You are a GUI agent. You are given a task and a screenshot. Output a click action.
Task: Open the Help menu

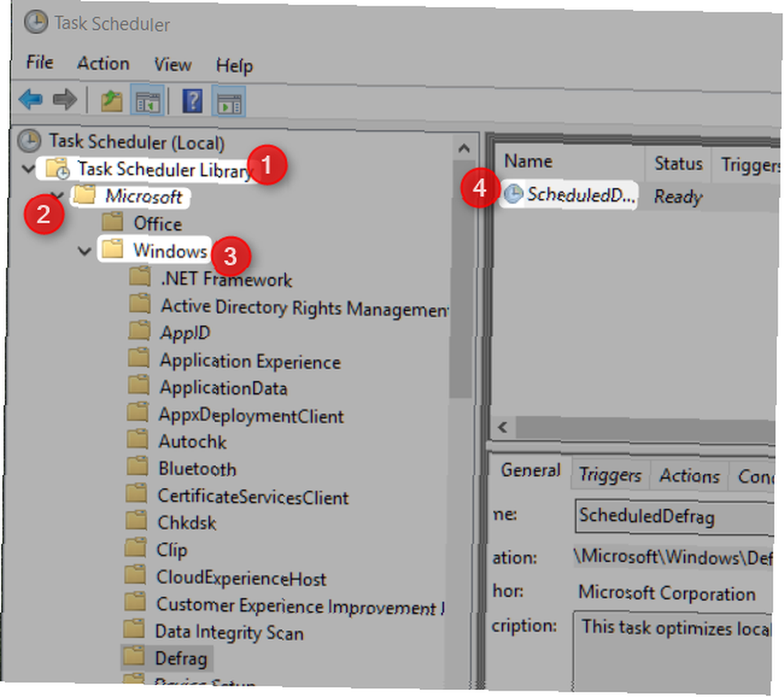coord(234,66)
